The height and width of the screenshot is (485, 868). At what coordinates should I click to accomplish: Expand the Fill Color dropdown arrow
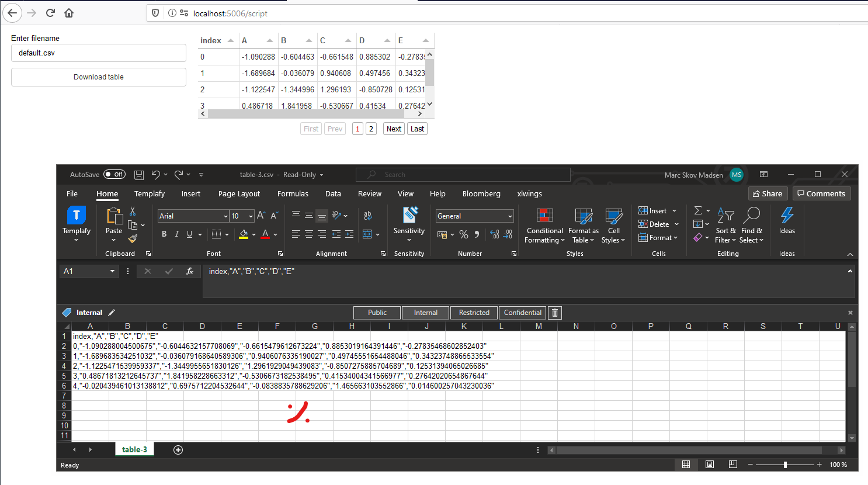pos(253,234)
